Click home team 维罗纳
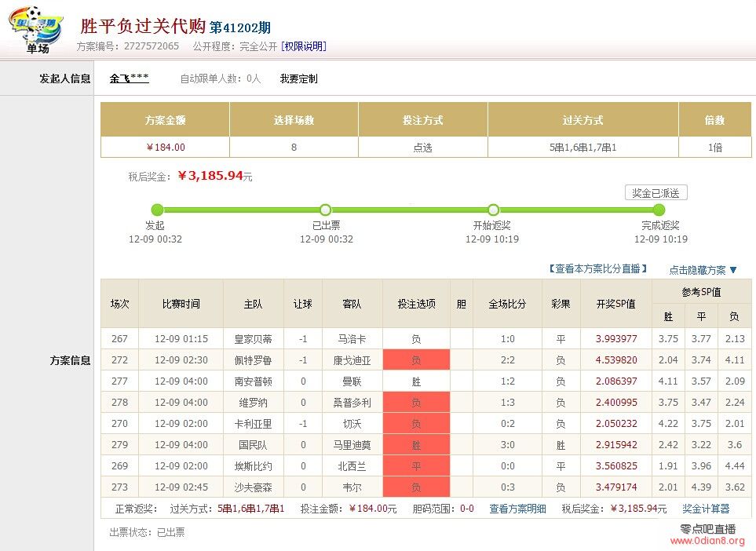Viewport: 756px width, 551px height. [253, 403]
